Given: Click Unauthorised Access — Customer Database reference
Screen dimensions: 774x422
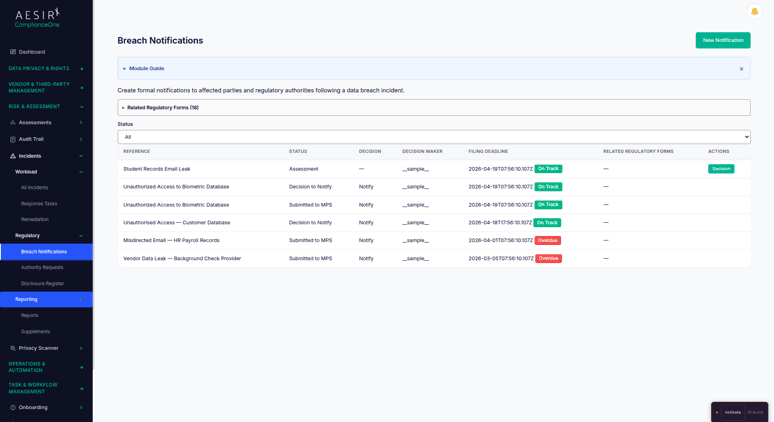Looking at the screenshot, I should (176, 223).
